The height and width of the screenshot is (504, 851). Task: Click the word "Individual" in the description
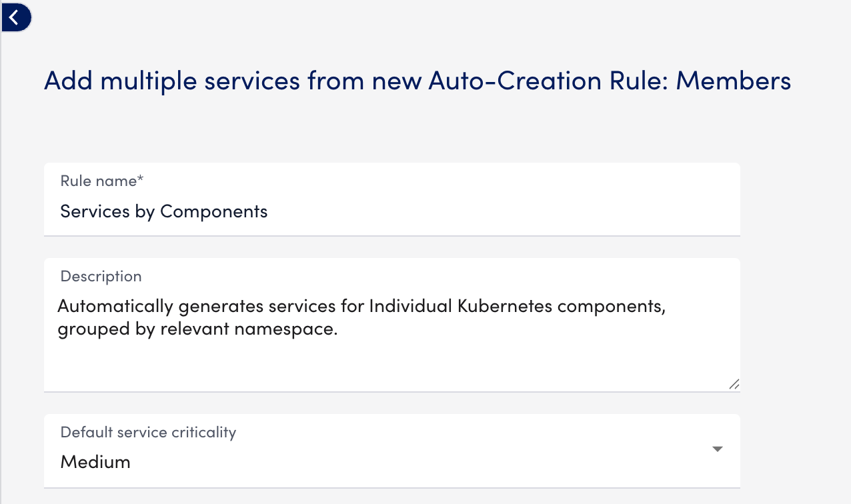point(410,307)
